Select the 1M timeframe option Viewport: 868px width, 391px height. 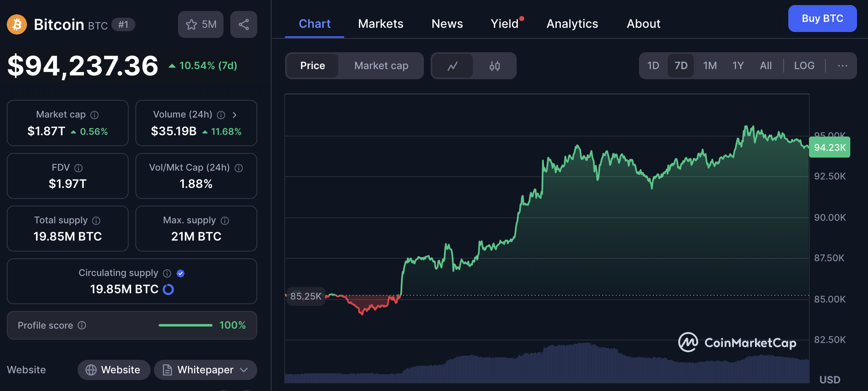(710, 66)
